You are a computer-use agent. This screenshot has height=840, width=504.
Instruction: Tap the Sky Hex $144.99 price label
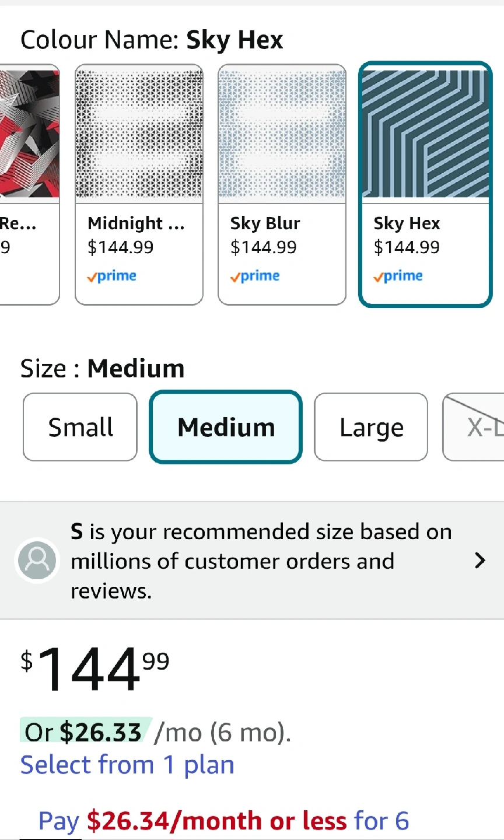tap(407, 247)
